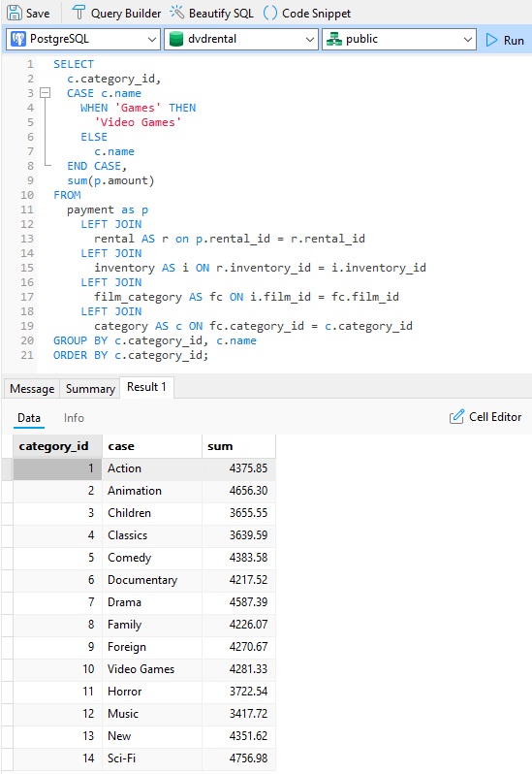Open the Code Snippet tool

[x=306, y=14]
